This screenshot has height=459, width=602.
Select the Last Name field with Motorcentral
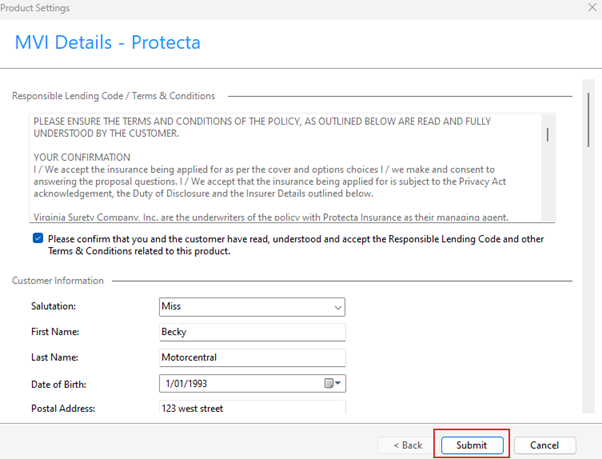coord(251,357)
